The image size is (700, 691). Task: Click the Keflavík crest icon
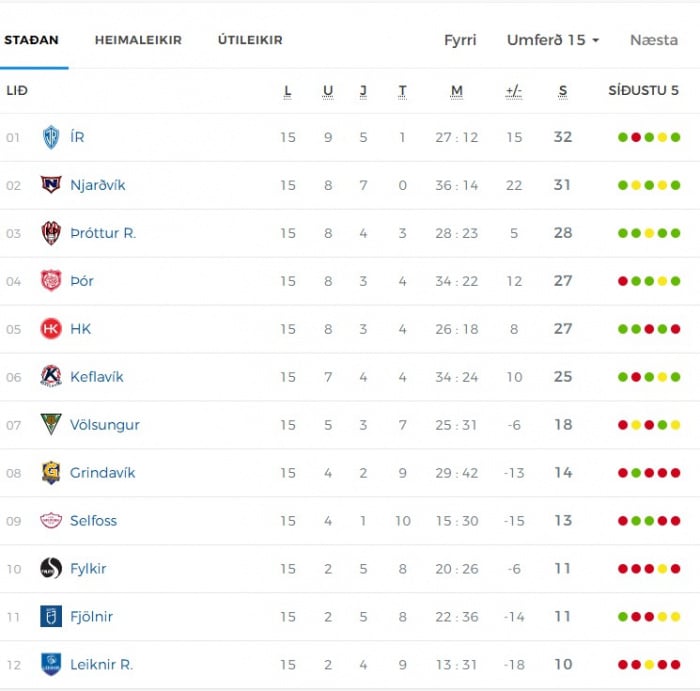pos(51,377)
